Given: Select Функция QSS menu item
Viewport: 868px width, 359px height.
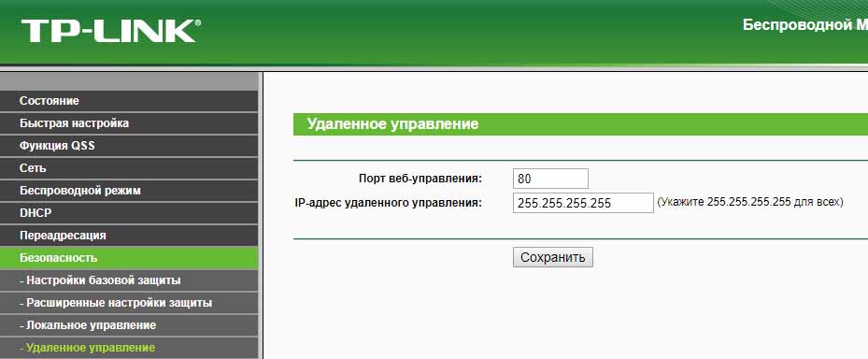Looking at the screenshot, I should pyautogui.click(x=129, y=146).
